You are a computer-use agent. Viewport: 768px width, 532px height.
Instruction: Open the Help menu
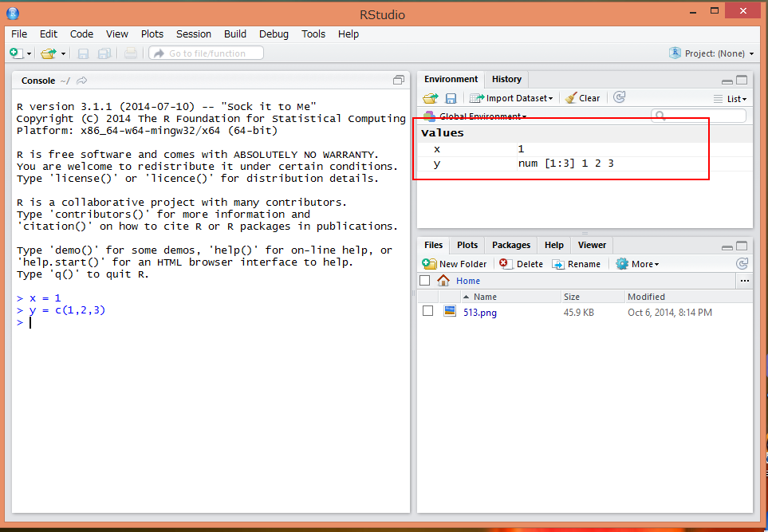(x=349, y=33)
